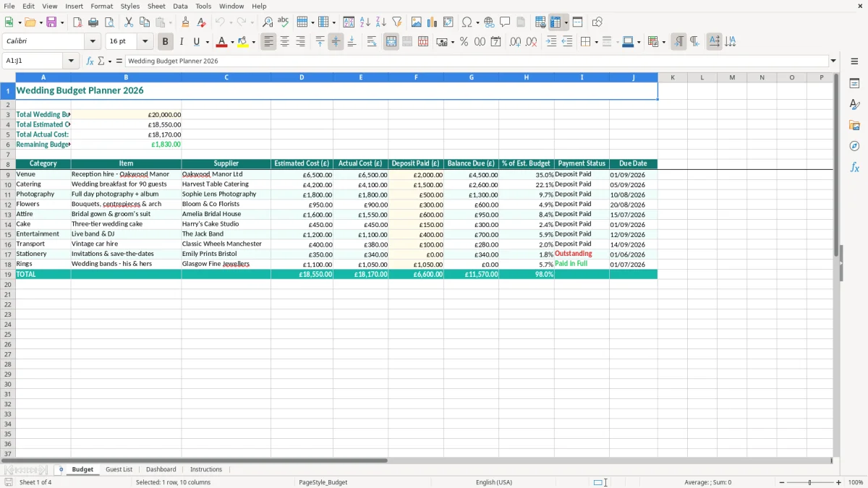Open the Open-document recent files dropdown arrow
This screenshot has height=488, width=868.
pyautogui.click(x=42, y=22)
